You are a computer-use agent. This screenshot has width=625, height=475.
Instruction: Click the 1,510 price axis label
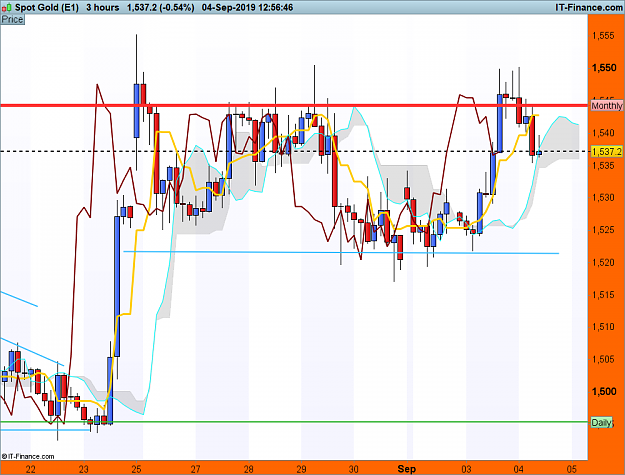pyautogui.click(x=604, y=327)
